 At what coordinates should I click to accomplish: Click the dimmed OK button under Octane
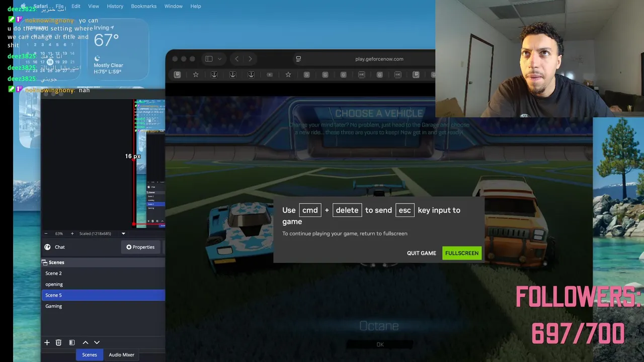pos(380,344)
